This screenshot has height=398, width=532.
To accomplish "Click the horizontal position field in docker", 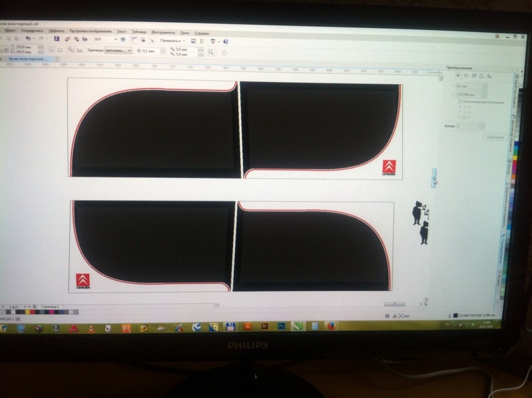I will 472,86.
